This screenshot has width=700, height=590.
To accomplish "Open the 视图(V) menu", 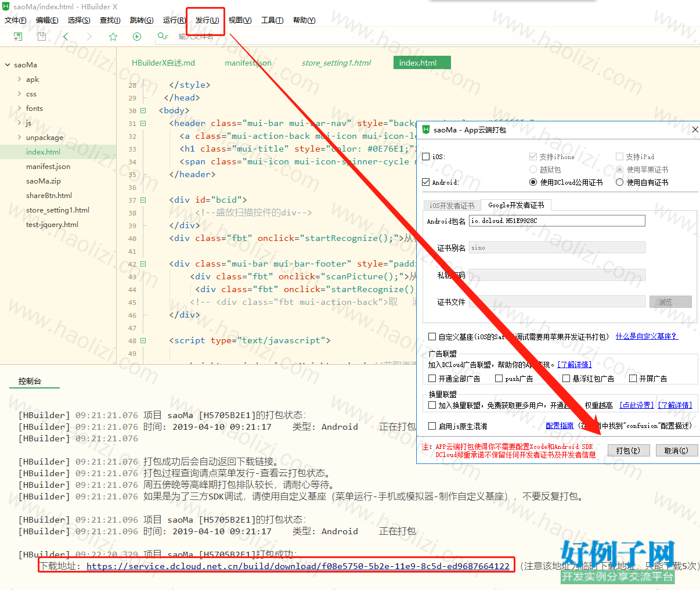I will [240, 20].
